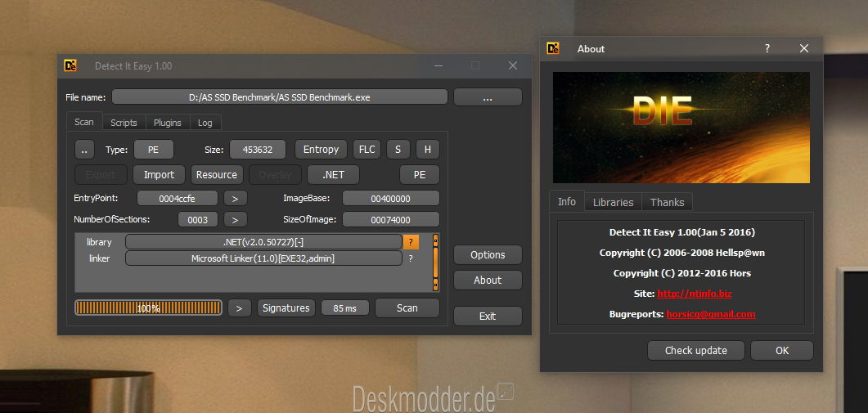Open the file browse button with three dots
868x413 pixels.
(x=488, y=97)
